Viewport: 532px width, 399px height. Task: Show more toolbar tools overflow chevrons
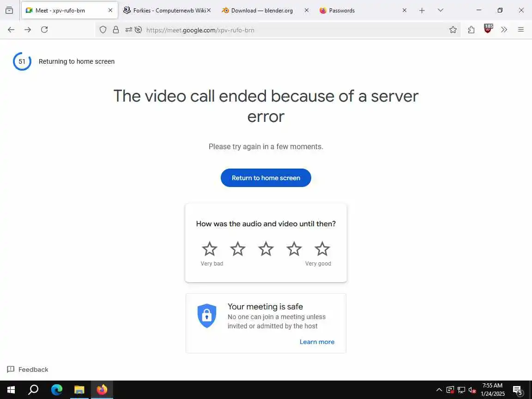point(504,30)
